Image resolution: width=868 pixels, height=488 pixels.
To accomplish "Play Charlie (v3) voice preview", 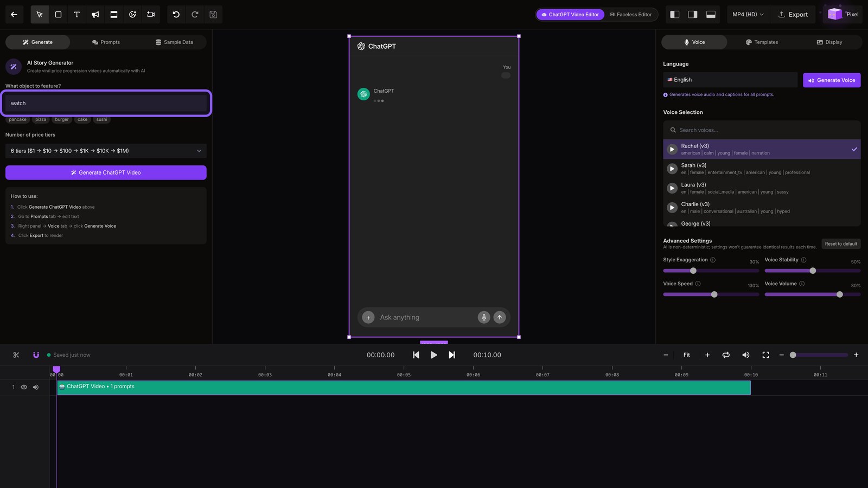I will click(672, 208).
